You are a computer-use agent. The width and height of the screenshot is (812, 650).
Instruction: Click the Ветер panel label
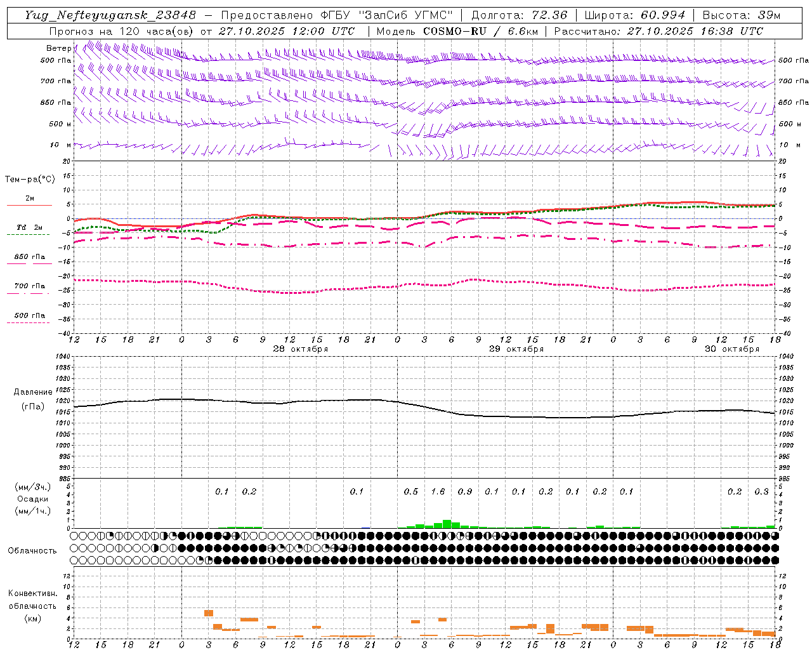tap(58, 48)
